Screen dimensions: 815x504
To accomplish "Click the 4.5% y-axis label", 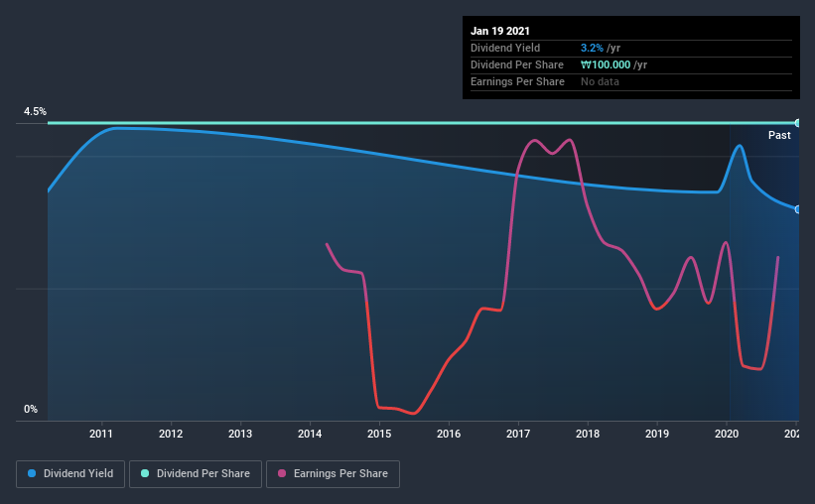I will click(x=35, y=112).
